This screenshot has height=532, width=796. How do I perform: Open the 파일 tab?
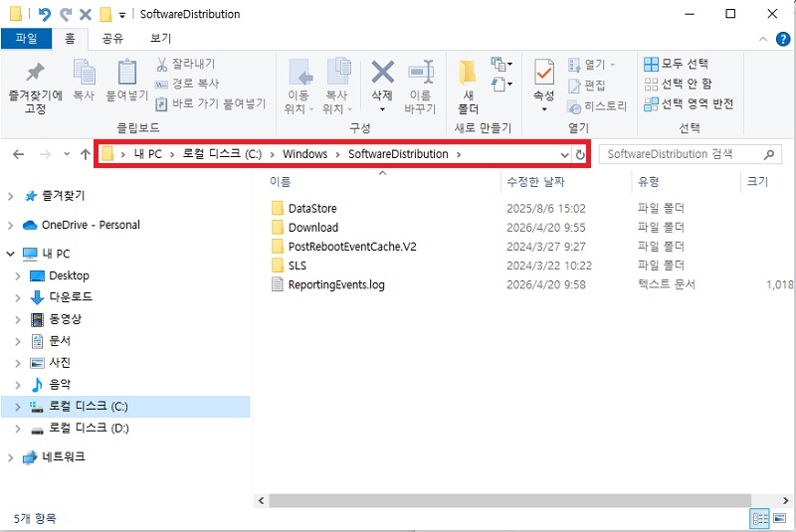[27, 39]
